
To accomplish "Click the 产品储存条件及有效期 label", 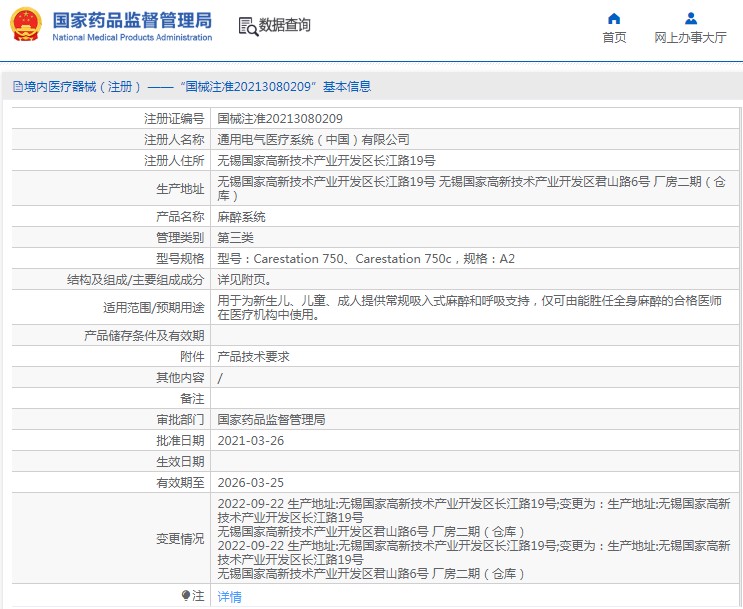I will [144, 336].
